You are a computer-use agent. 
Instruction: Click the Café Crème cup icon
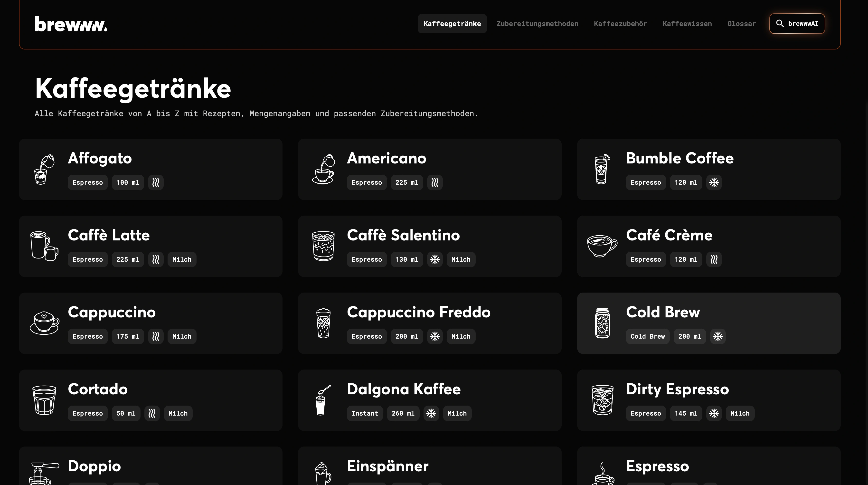click(x=602, y=246)
